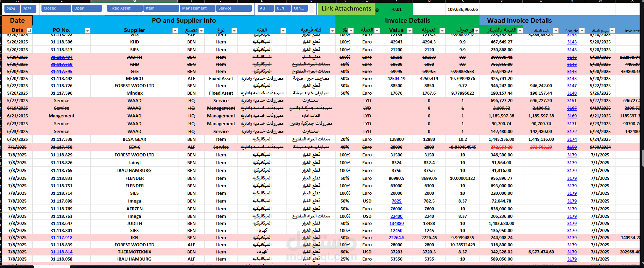The image size is (644, 268).
Task: Open the 22400 value hyperlink
Action: (x=396, y=216)
